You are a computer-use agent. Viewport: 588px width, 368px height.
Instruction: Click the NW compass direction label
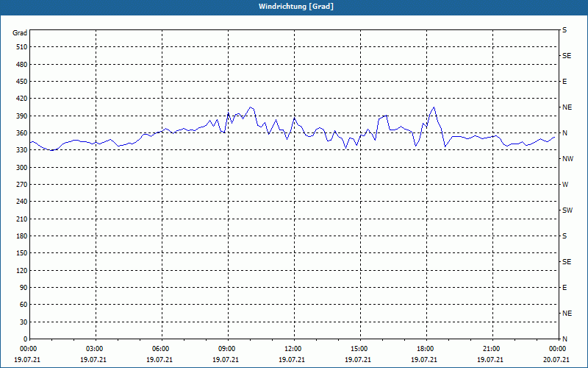(567, 159)
